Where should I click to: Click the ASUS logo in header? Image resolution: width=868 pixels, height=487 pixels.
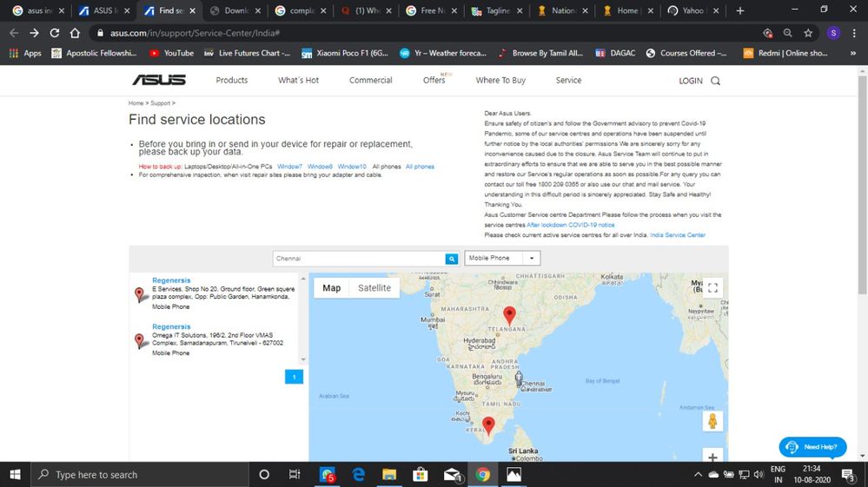pos(159,80)
